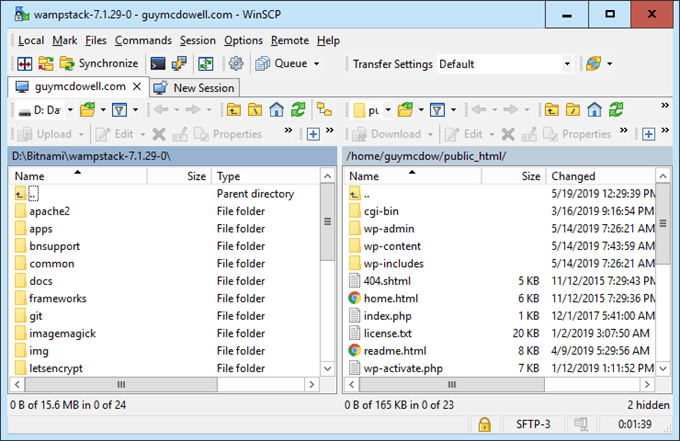
Task: Open the Remote menu
Action: pos(290,40)
